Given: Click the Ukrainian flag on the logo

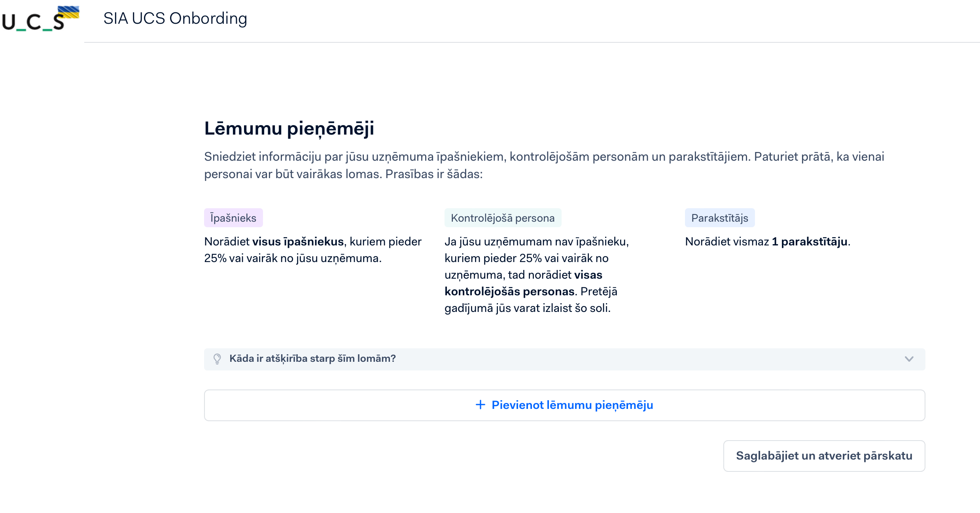Looking at the screenshot, I should [x=69, y=12].
